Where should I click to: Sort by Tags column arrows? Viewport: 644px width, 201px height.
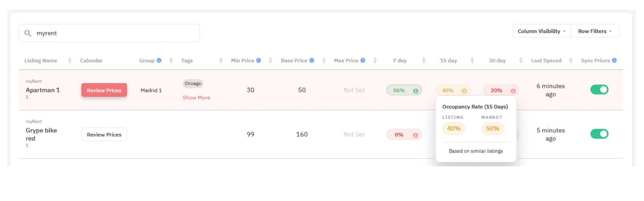tap(221, 60)
